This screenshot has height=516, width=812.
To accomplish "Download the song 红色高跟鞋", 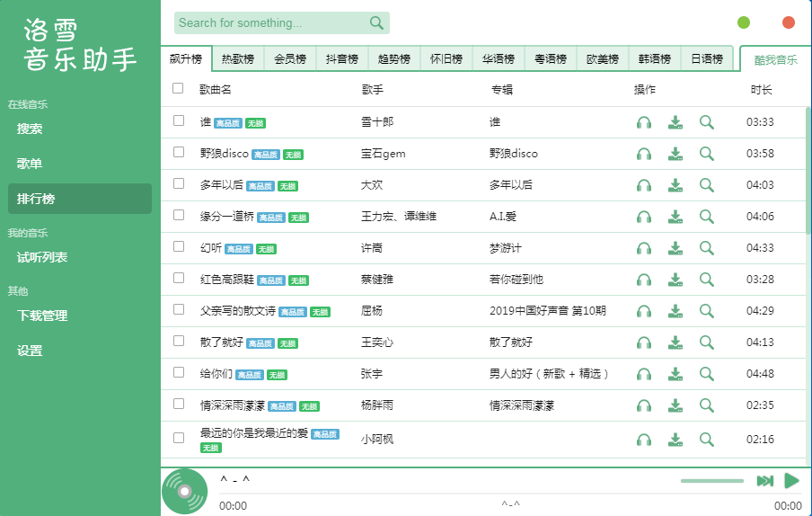I will 675,280.
